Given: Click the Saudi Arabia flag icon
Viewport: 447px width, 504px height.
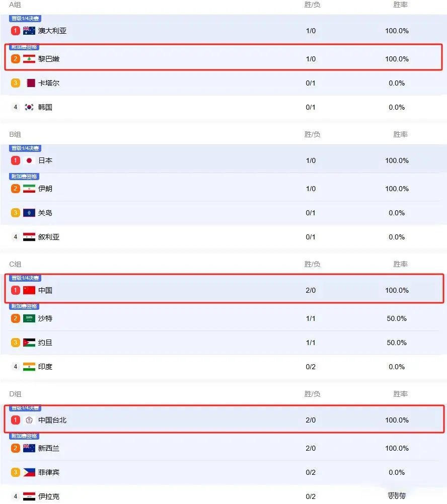Looking at the screenshot, I should (x=29, y=318).
